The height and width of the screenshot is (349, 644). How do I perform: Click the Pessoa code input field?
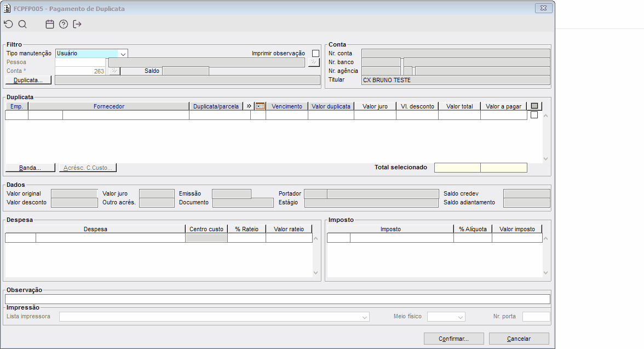pyautogui.click(x=81, y=62)
